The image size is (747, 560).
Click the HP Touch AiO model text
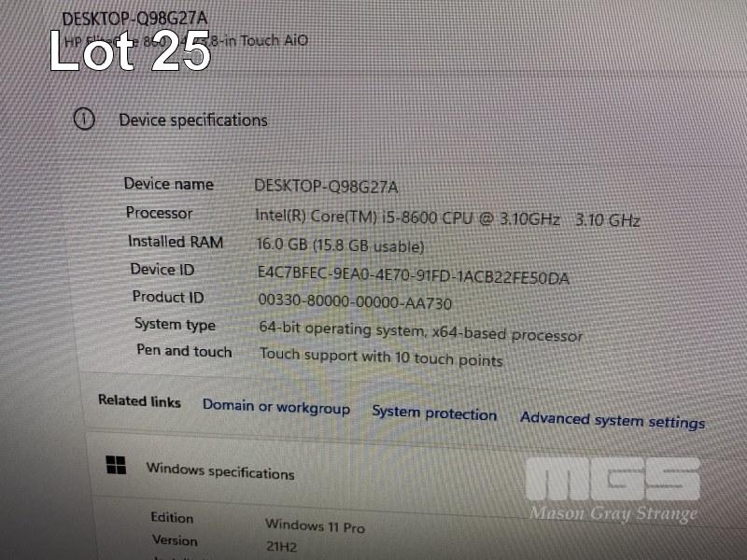(x=186, y=41)
